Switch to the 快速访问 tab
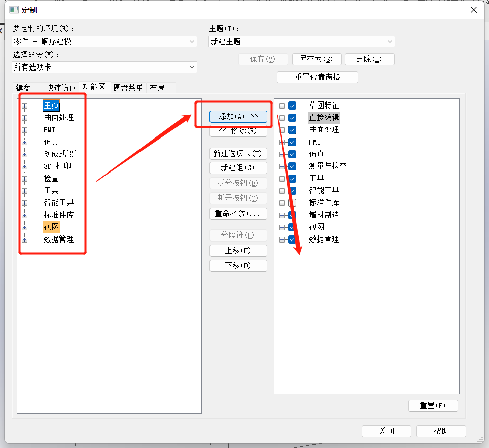 [x=61, y=88]
